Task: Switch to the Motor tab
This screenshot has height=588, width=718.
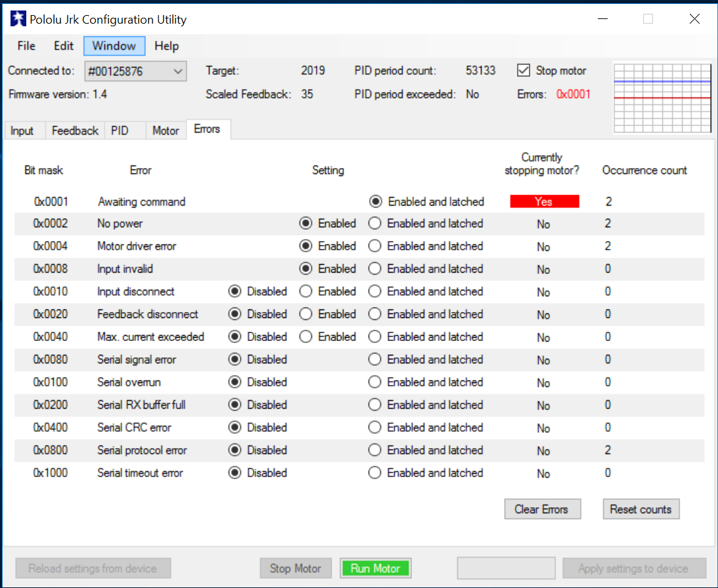Action: coord(166,131)
